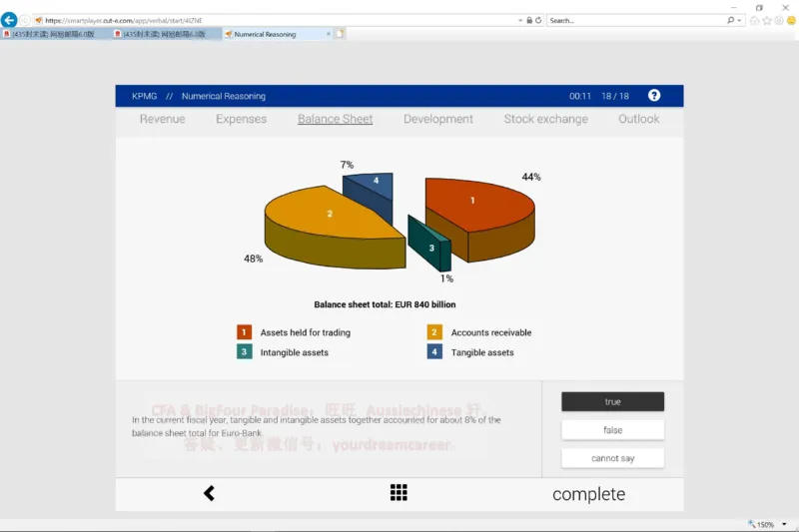Screen dimensions: 799x532
Task: Open the Outlook section tab
Action: 638,119
